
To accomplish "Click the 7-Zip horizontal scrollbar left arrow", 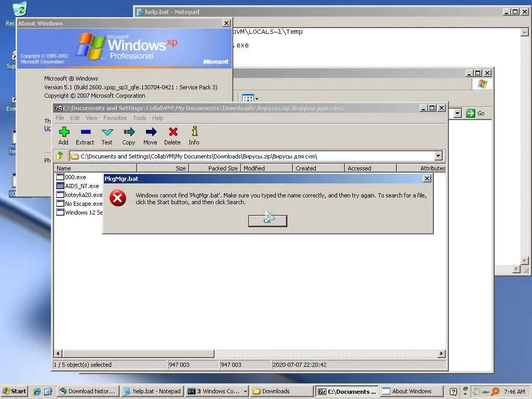I will (58, 353).
